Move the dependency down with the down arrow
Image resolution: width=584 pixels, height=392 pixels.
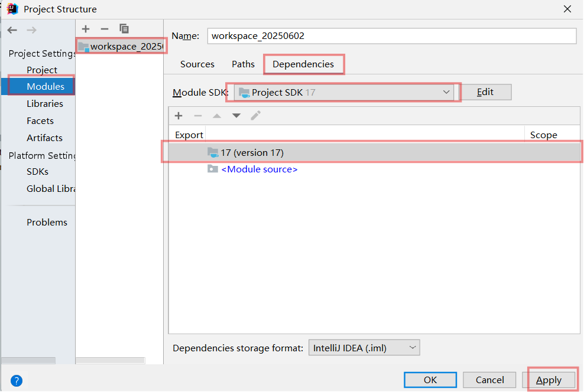[x=236, y=116]
